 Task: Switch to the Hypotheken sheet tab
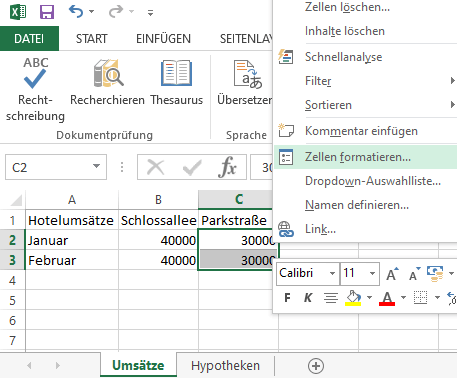(x=225, y=365)
